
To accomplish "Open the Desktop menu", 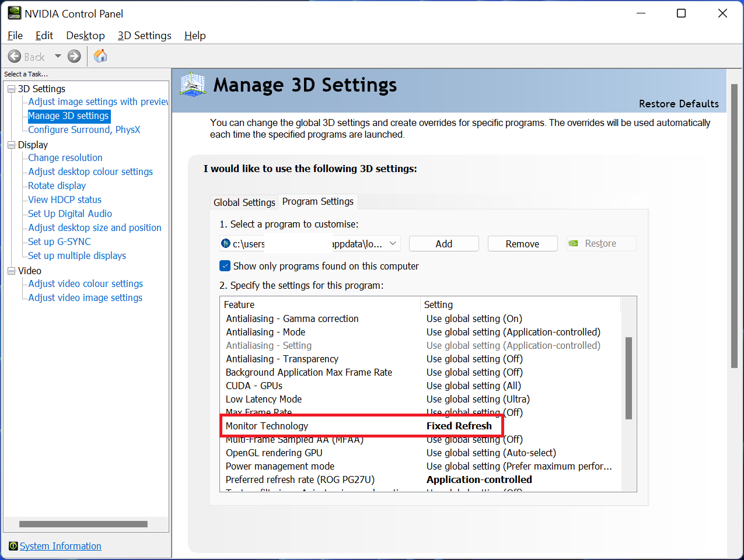I will point(85,36).
